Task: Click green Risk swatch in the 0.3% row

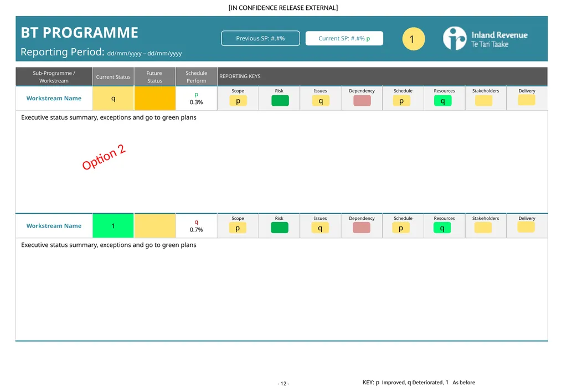Action: pos(280,101)
